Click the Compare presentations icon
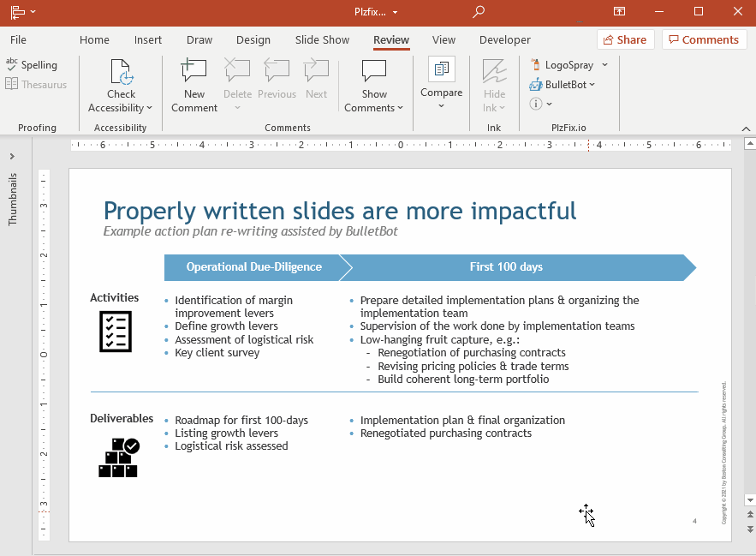This screenshot has height=556, width=756. tap(442, 70)
